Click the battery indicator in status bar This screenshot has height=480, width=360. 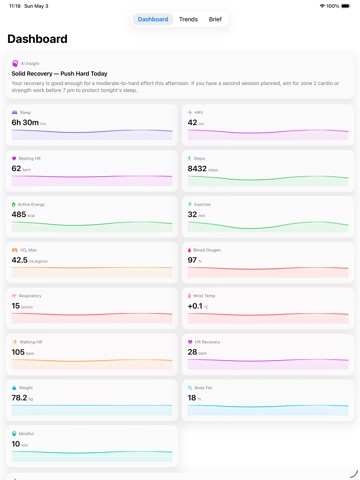345,6
